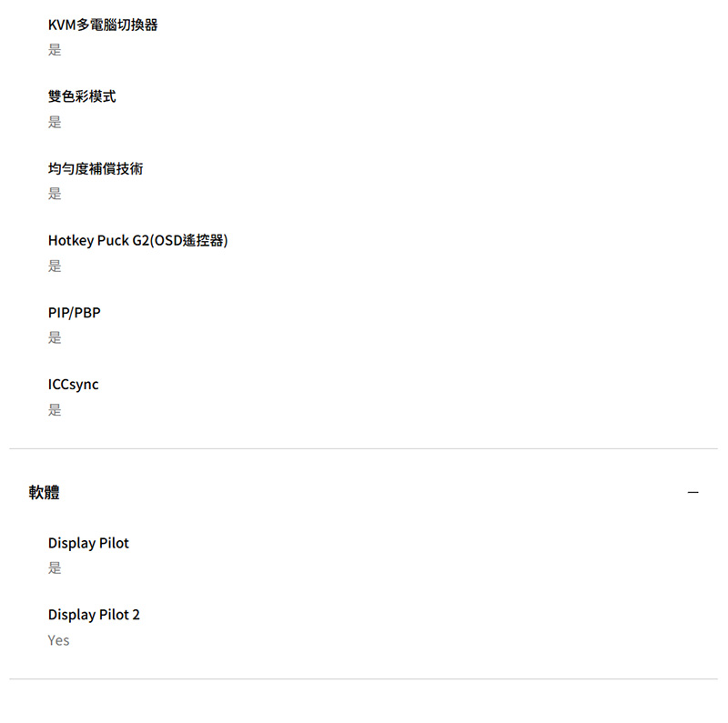Click the 雙色彩模式 spec label

coord(82,96)
